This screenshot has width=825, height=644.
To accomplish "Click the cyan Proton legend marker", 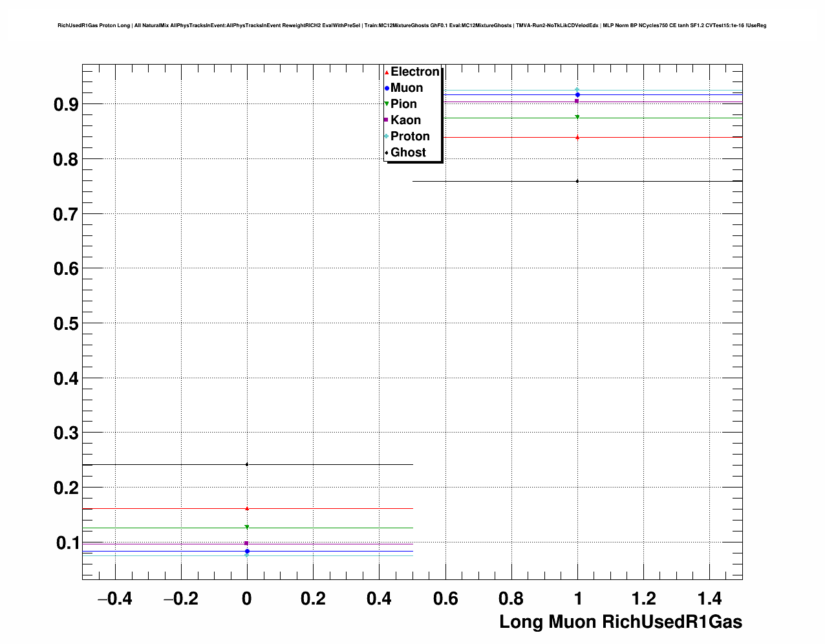I will 387,136.
